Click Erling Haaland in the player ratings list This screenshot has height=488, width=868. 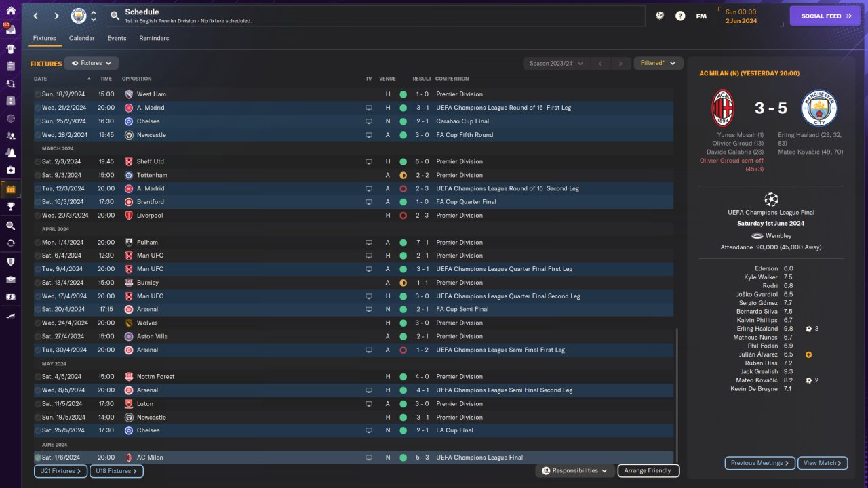(x=757, y=329)
